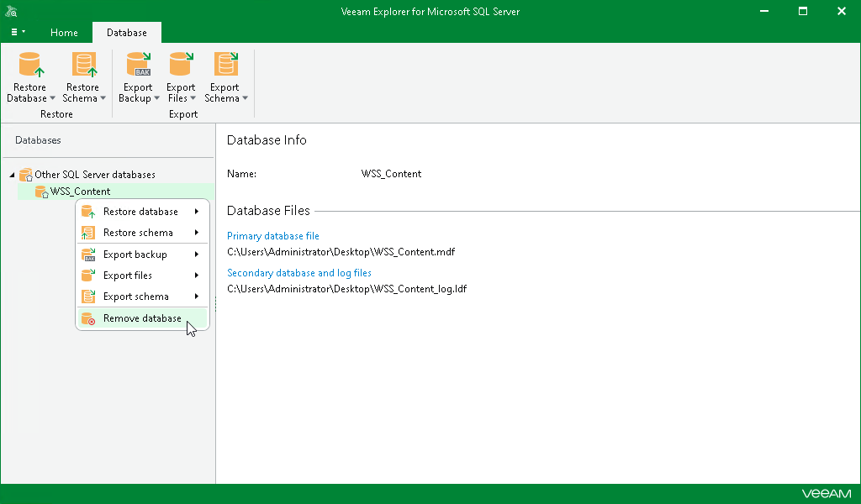The image size is (861, 504).
Task: Click the WSS_Content database icon in tree
Action: (40, 192)
